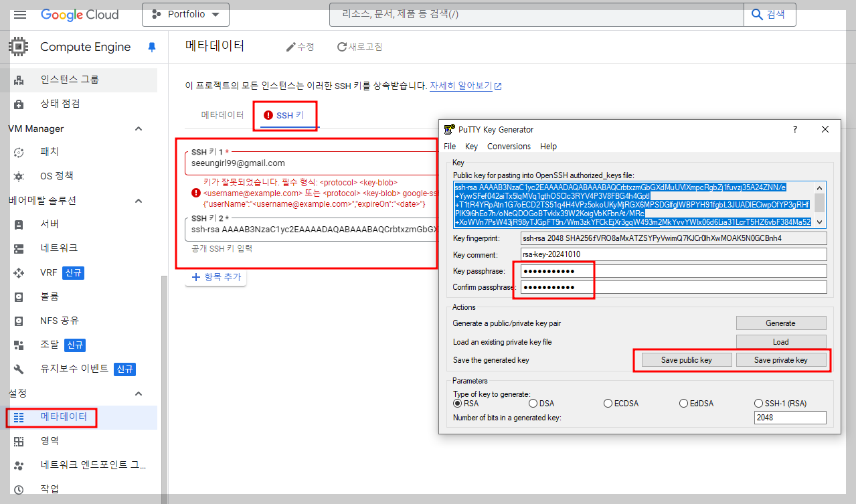Click the SSH 키 2 input field
This screenshot has height=504, width=856.
(x=311, y=230)
